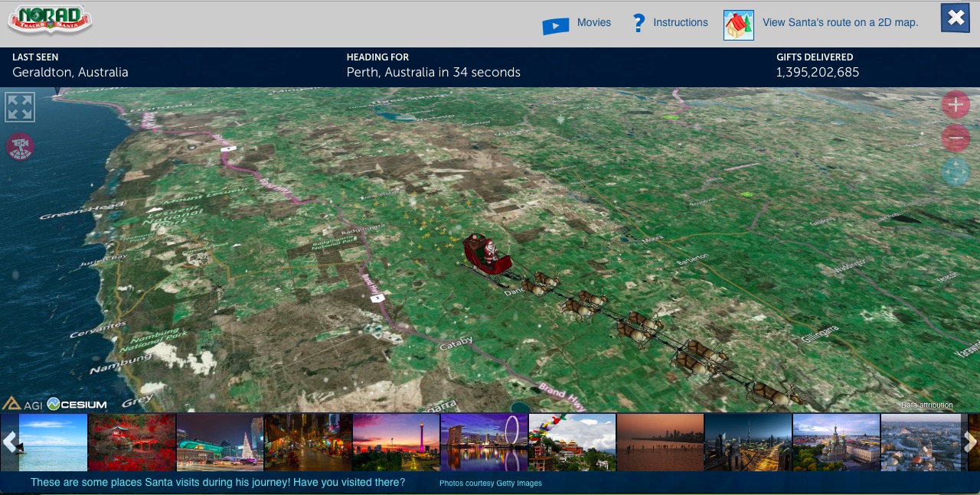Zoom out with the minus button

(x=955, y=138)
